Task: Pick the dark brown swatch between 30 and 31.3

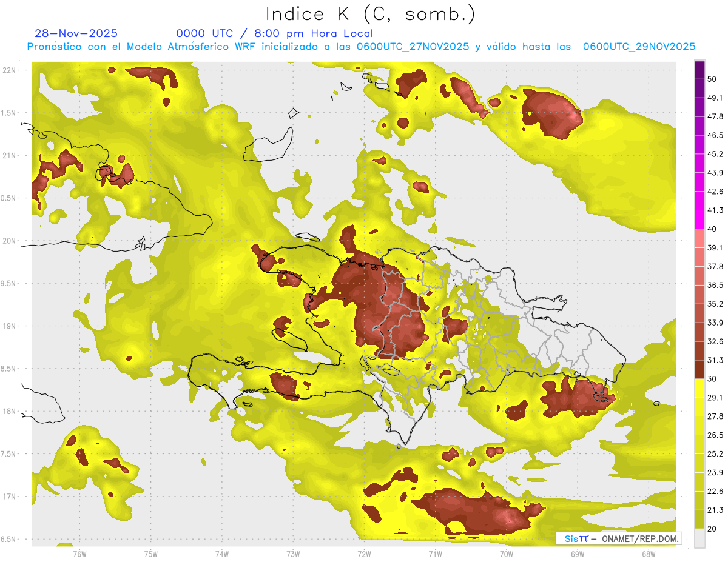Action: (699, 369)
